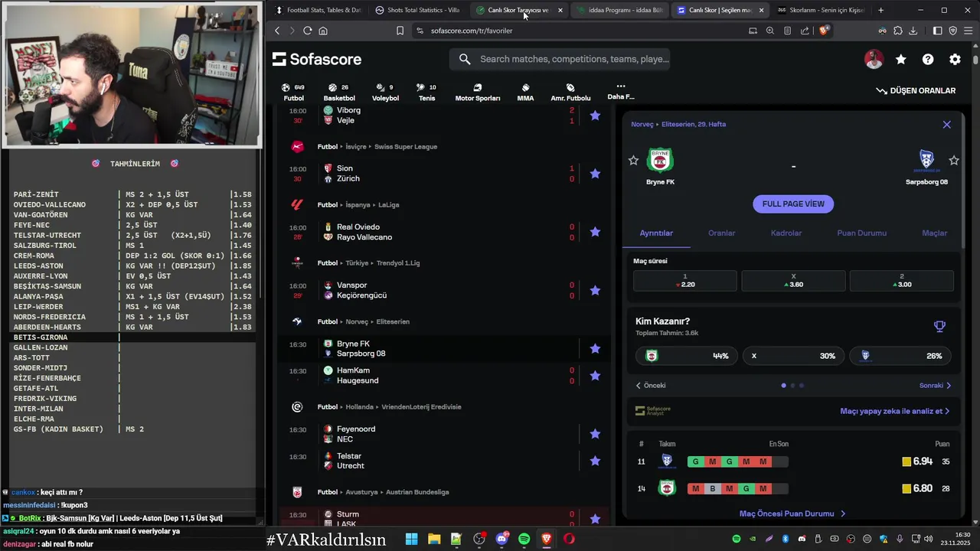Open the help question mark icon
The width and height of the screenshot is (980, 551).
(x=928, y=59)
